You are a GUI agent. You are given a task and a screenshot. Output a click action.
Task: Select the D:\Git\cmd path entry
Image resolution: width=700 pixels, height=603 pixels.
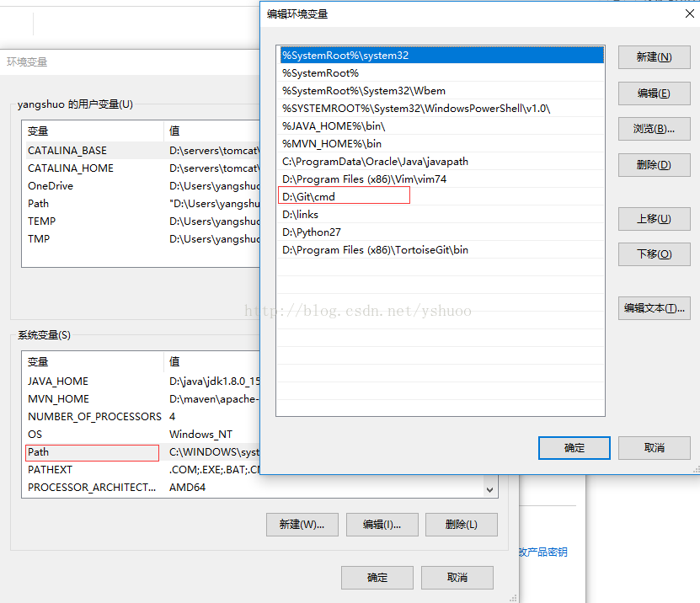pyautogui.click(x=441, y=197)
